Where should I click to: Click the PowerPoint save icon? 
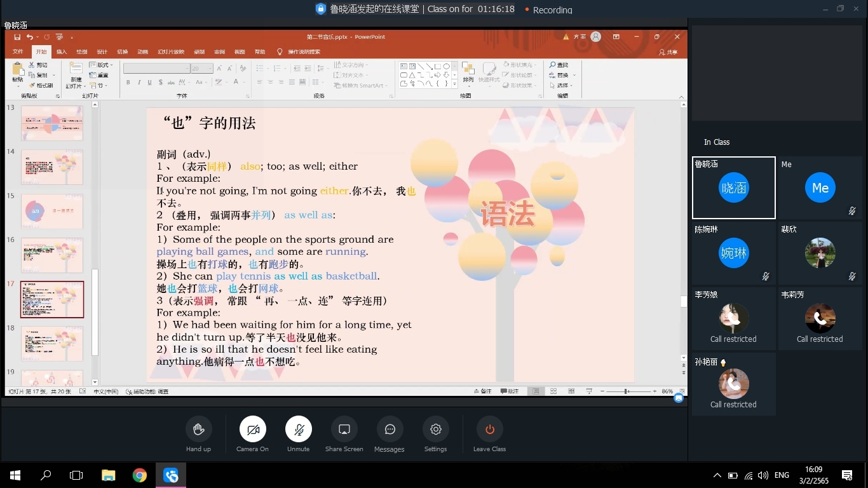[18, 37]
